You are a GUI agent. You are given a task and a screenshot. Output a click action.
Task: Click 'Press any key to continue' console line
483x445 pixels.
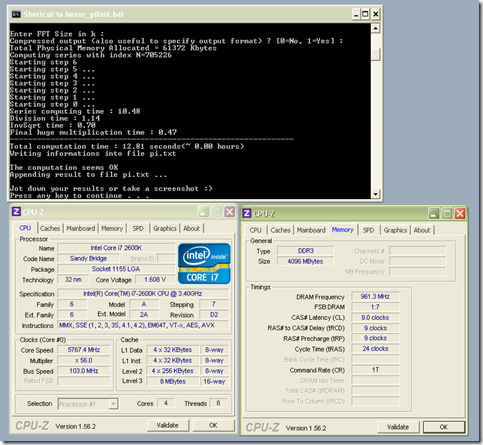tap(79, 196)
